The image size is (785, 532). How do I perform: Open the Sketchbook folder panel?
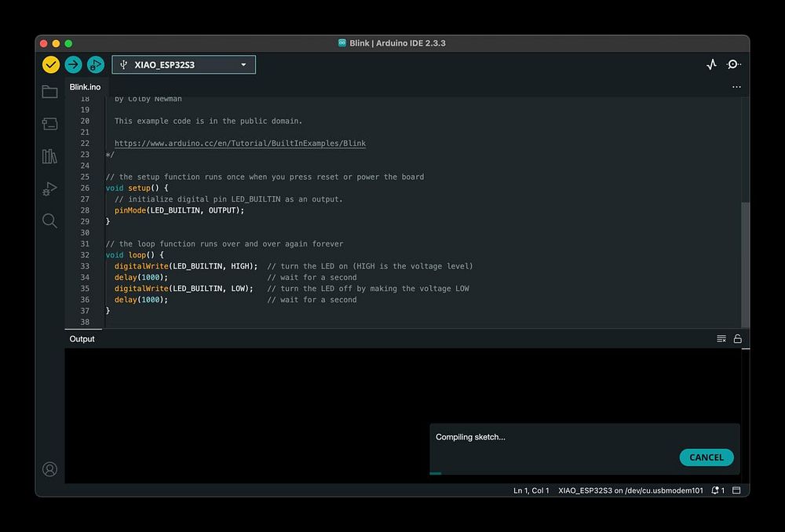tap(49, 92)
